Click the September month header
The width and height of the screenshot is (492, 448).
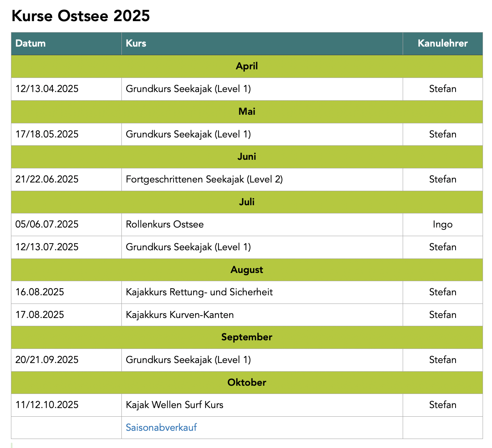point(246,337)
